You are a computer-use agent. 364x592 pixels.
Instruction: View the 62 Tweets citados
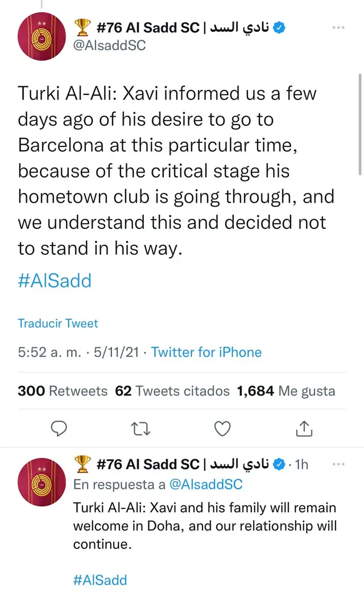click(x=172, y=391)
